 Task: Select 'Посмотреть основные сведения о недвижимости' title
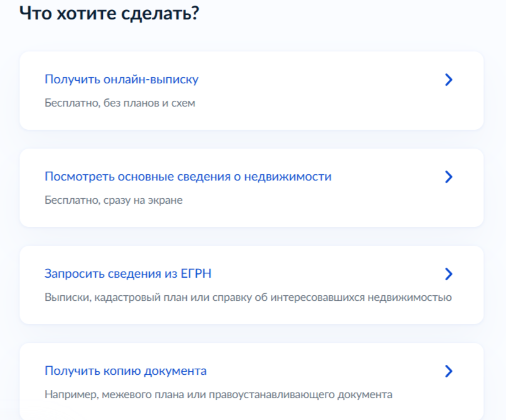(187, 177)
